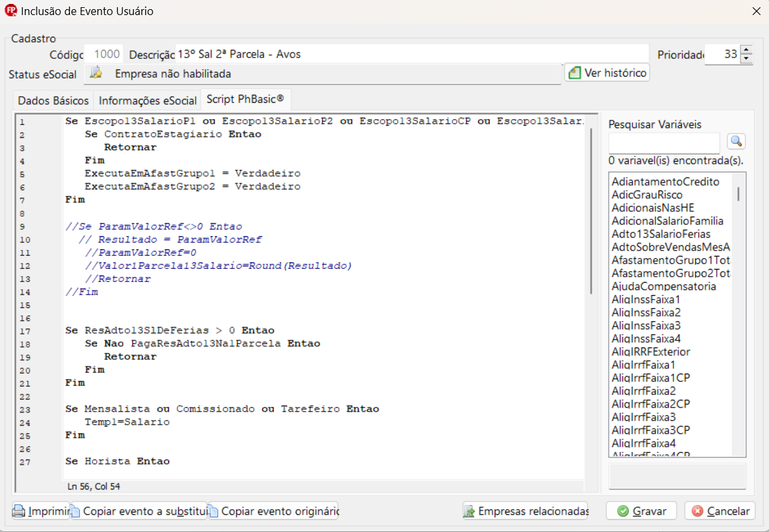Open the Informações eSocial tab

(147, 101)
